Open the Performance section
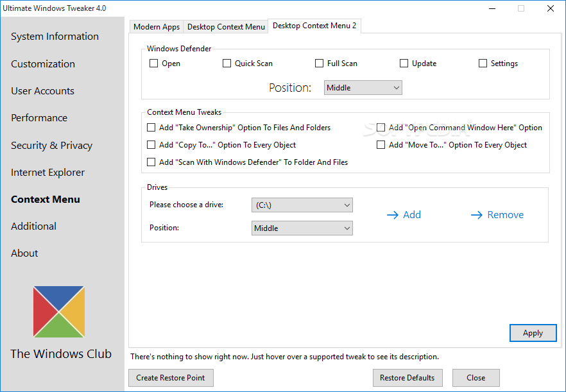This screenshot has width=566, height=392. click(x=39, y=118)
